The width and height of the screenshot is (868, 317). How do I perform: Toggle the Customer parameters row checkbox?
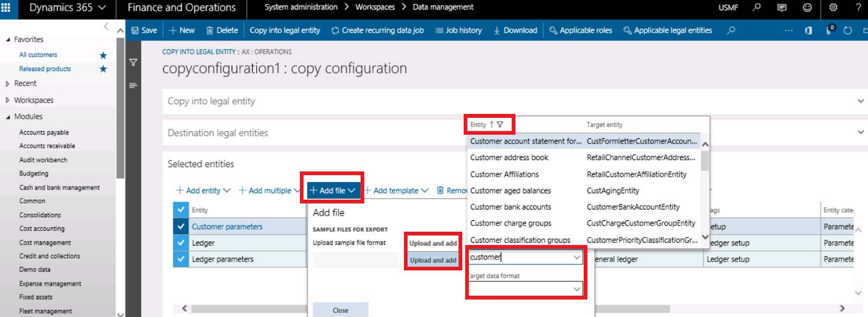coord(181,226)
